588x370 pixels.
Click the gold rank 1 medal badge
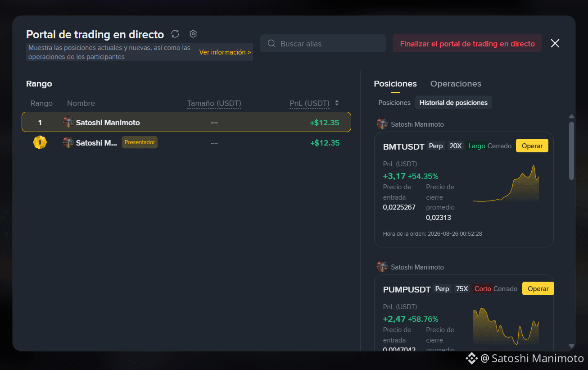point(40,143)
